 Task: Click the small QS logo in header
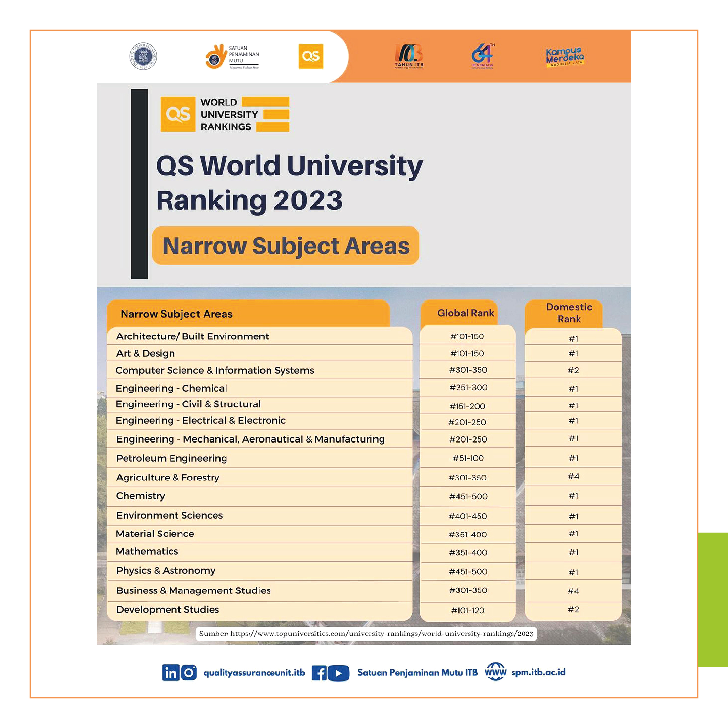[x=311, y=56]
